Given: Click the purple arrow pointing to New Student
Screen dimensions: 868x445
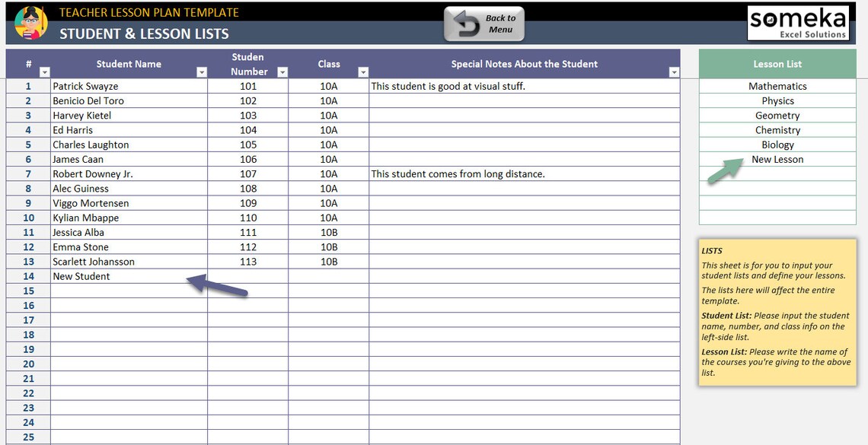Looking at the screenshot, I should tap(217, 285).
